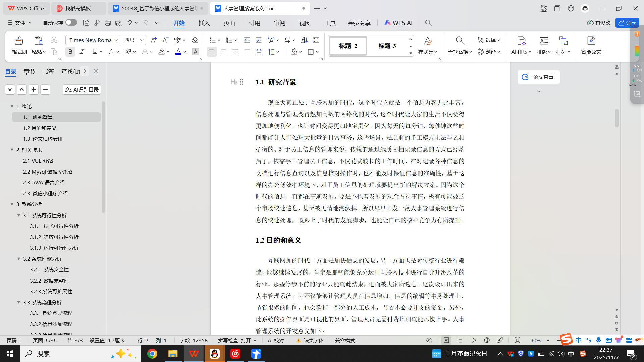Jump to '2.2 Mysql 数据库介绍' in outline

[x=48, y=172]
